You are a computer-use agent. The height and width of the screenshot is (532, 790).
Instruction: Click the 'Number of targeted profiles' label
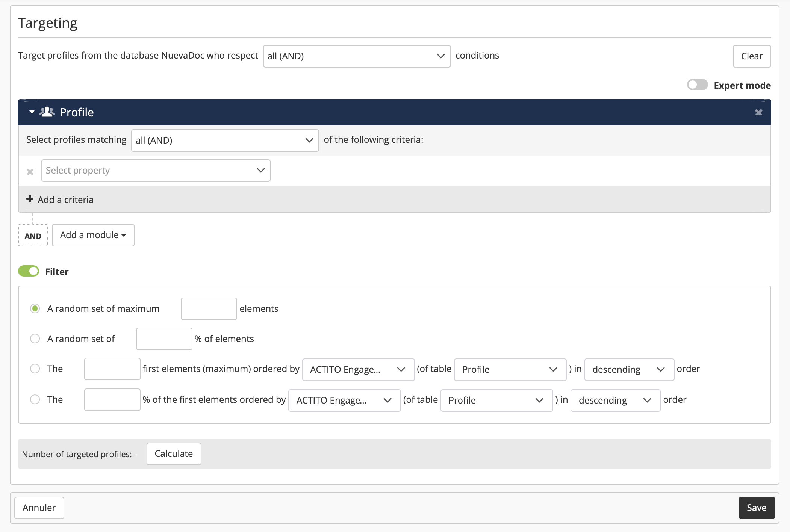pyautogui.click(x=79, y=454)
